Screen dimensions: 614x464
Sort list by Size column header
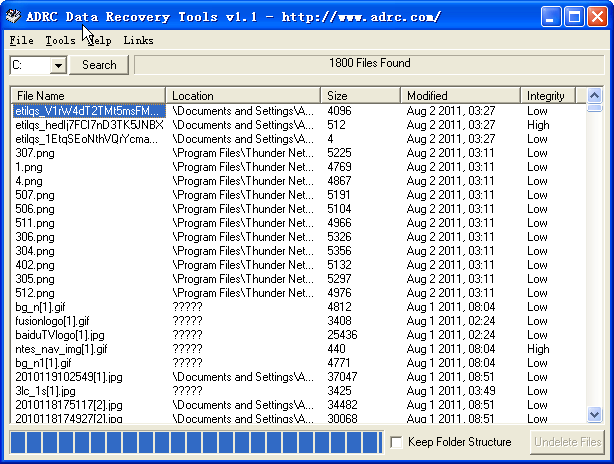pyautogui.click(x=360, y=96)
